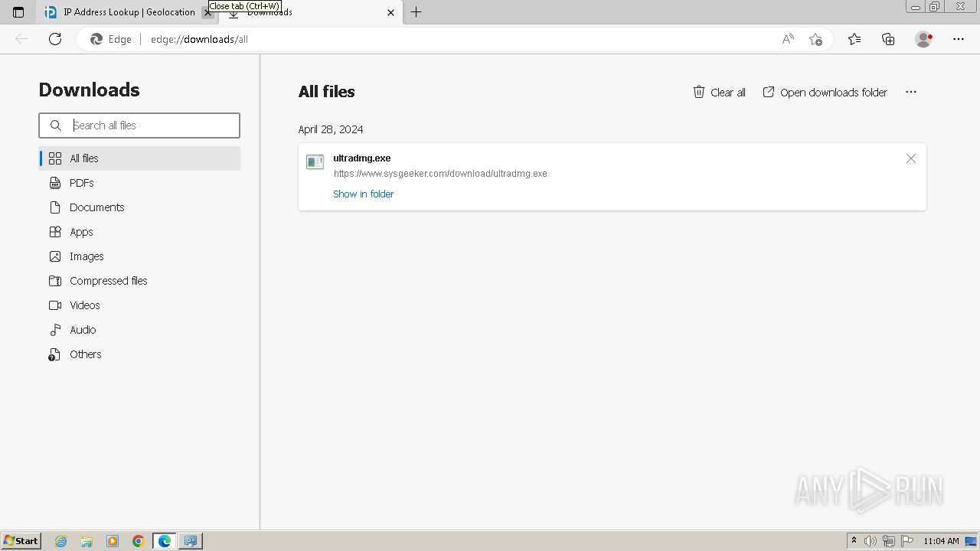Click the 11:04 AM taskbar clock

click(941, 541)
